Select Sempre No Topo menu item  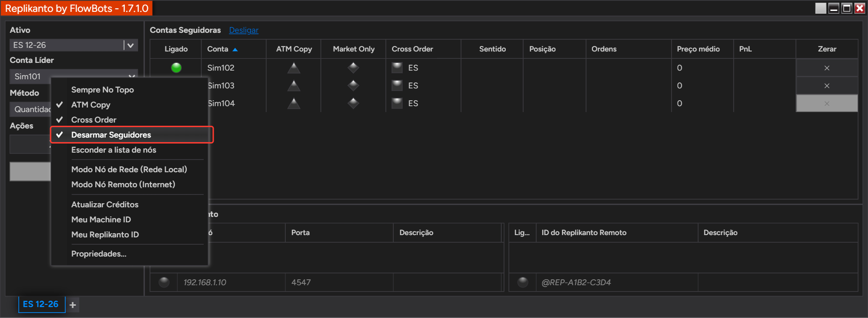click(130, 90)
